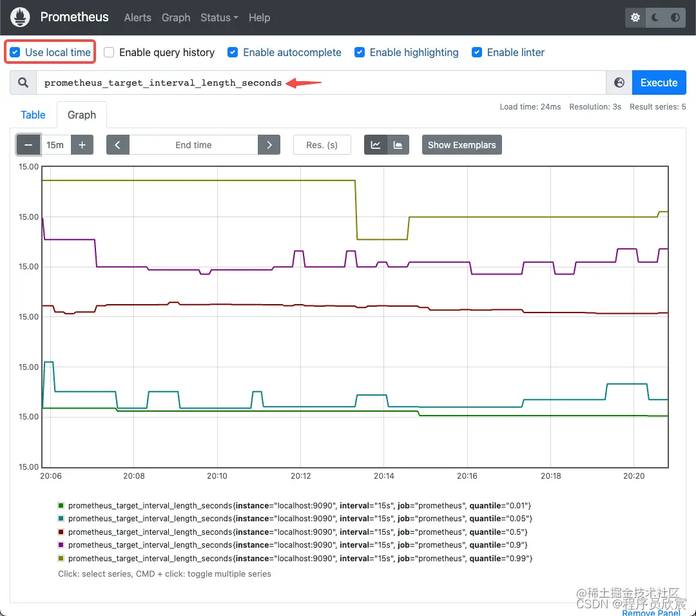The width and height of the screenshot is (696, 616).
Task: Select legend series with quantile="0.5"
Action: [x=298, y=532]
